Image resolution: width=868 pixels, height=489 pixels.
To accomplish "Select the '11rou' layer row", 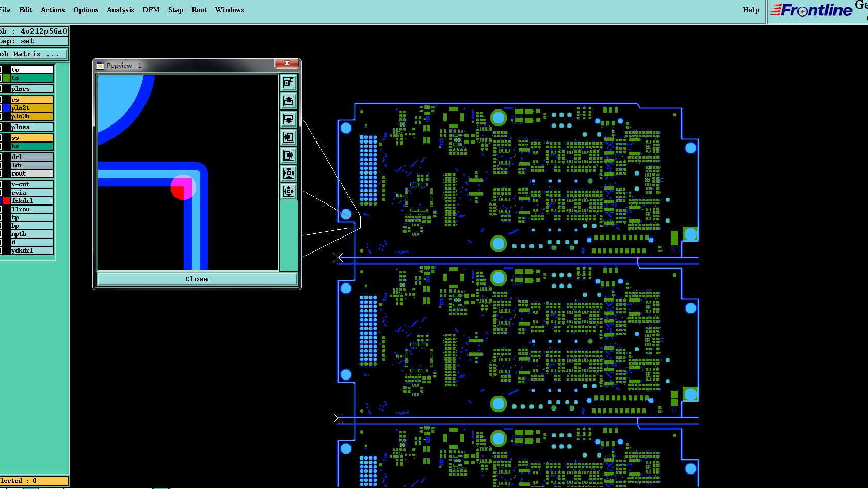I will click(x=32, y=209).
